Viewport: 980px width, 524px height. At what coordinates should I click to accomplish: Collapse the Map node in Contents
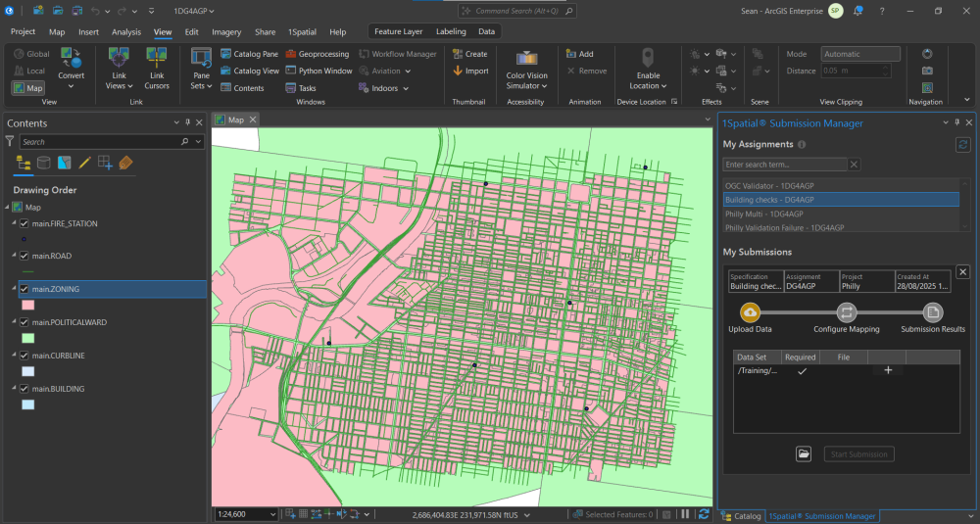pyautogui.click(x=8, y=207)
